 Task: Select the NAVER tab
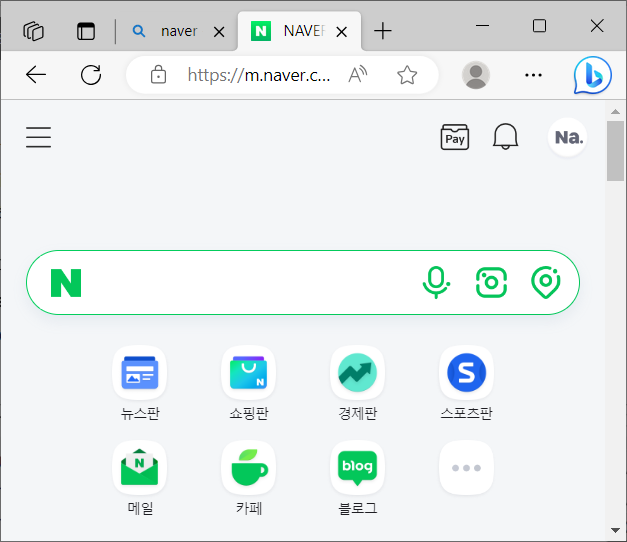coord(300,31)
